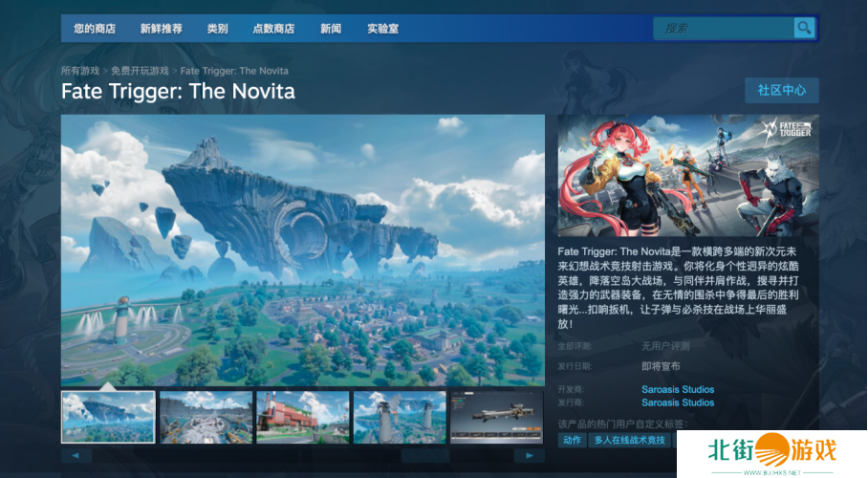Click the right arrow of screenshot strip
The height and width of the screenshot is (478, 868).
530,456
